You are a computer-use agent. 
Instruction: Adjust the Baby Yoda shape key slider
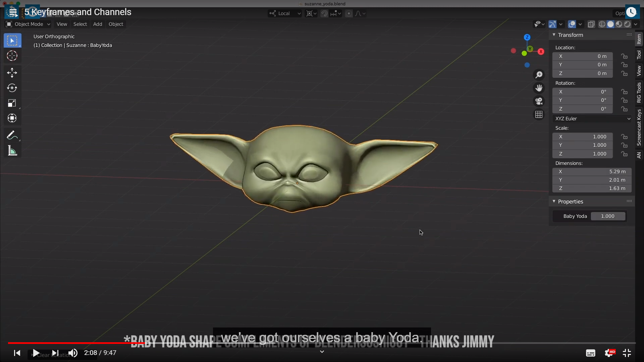[608, 216]
